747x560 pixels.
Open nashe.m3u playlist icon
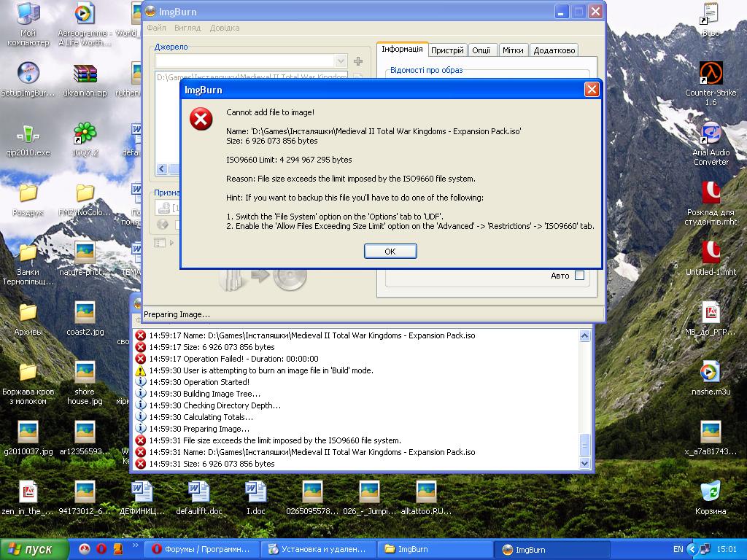(711, 378)
